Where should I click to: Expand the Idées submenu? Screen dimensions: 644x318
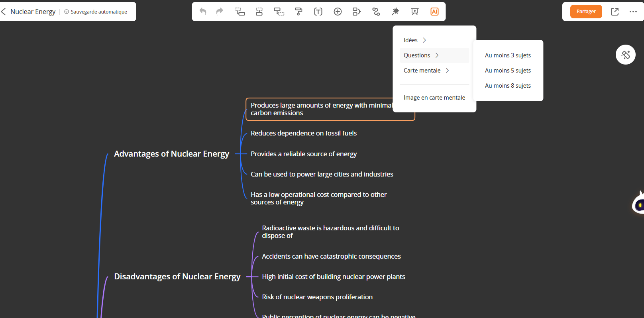click(x=415, y=40)
